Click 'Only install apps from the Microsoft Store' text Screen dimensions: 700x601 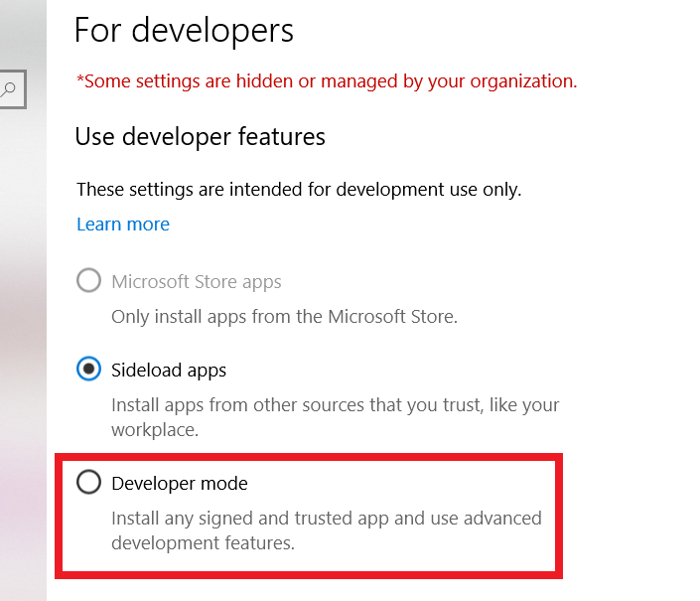285,317
